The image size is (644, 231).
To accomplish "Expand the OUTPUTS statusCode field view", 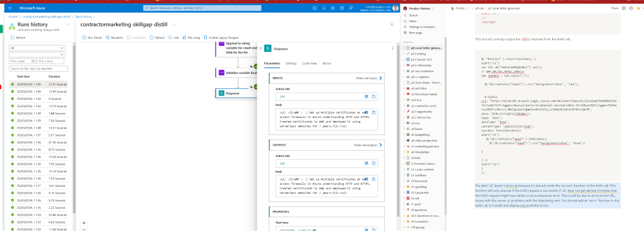I will point(366,163).
